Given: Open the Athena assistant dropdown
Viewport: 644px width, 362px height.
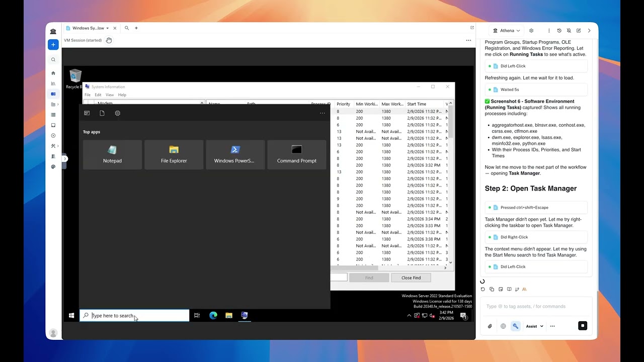Looking at the screenshot, I should pos(507,31).
